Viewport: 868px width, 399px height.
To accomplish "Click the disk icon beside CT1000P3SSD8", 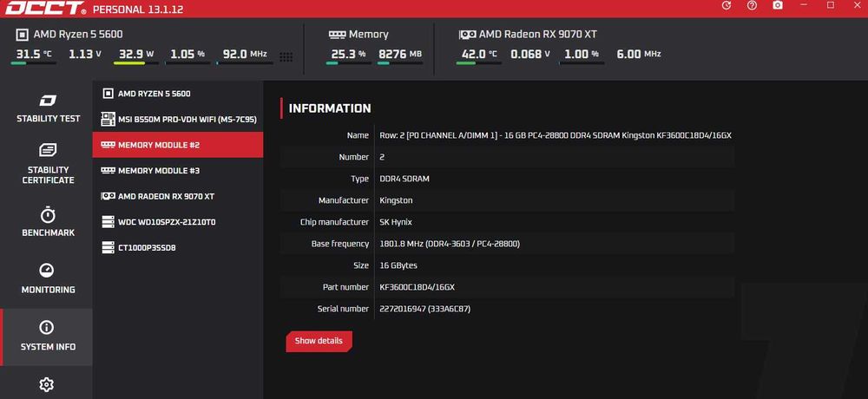I will (108, 247).
